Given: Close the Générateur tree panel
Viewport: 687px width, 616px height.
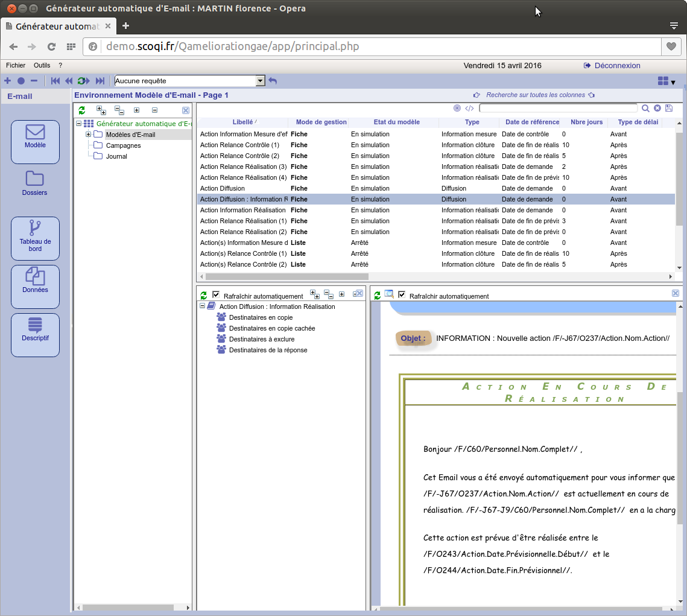Looking at the screenshot, I should (186, 110).
